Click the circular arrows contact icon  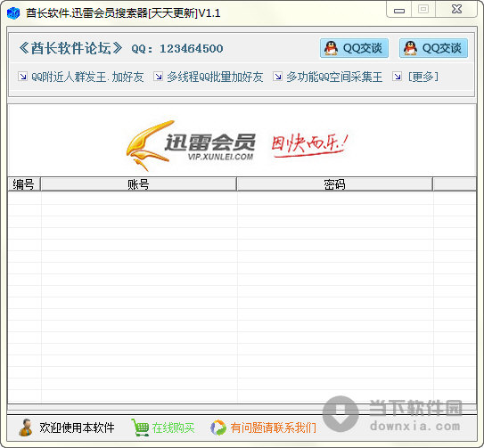point(218,428)
